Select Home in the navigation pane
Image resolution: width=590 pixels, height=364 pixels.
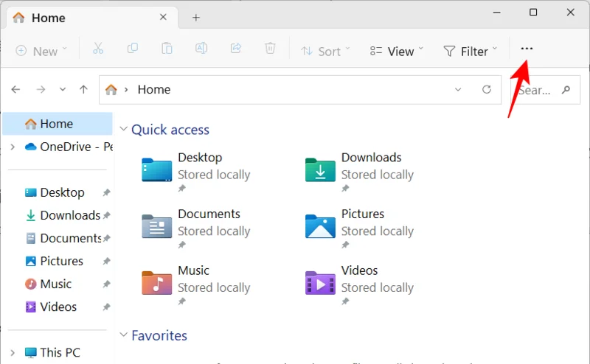click(58, 124)
